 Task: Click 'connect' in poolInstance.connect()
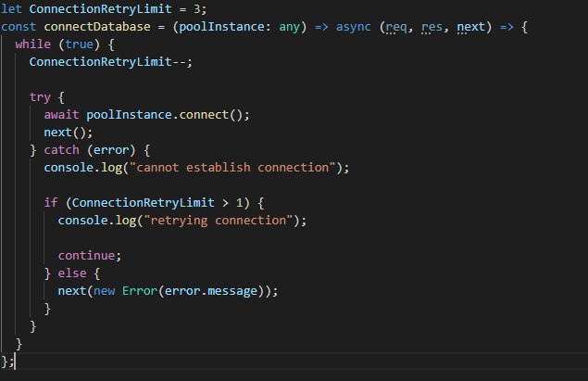[x=204, y=115]
